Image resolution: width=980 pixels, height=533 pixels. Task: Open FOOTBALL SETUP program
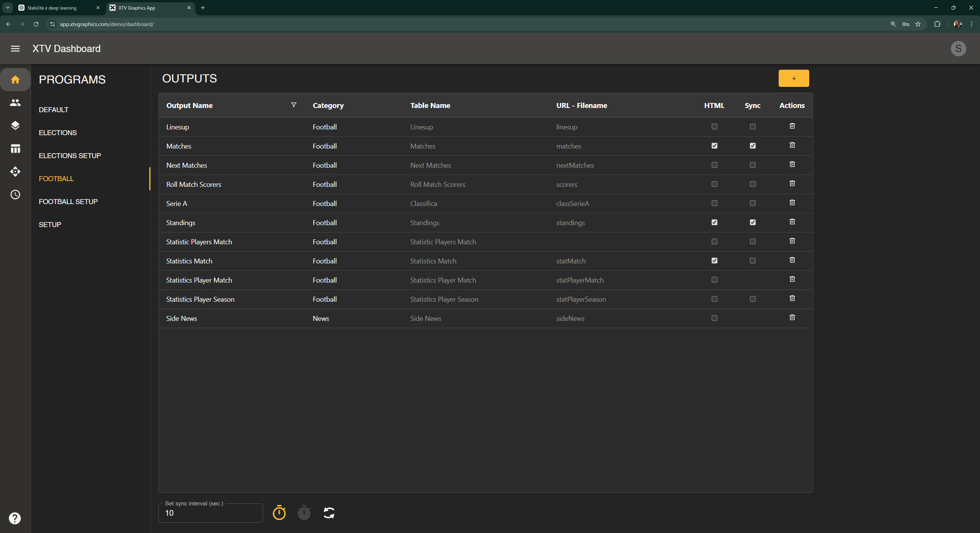point(68,201)
